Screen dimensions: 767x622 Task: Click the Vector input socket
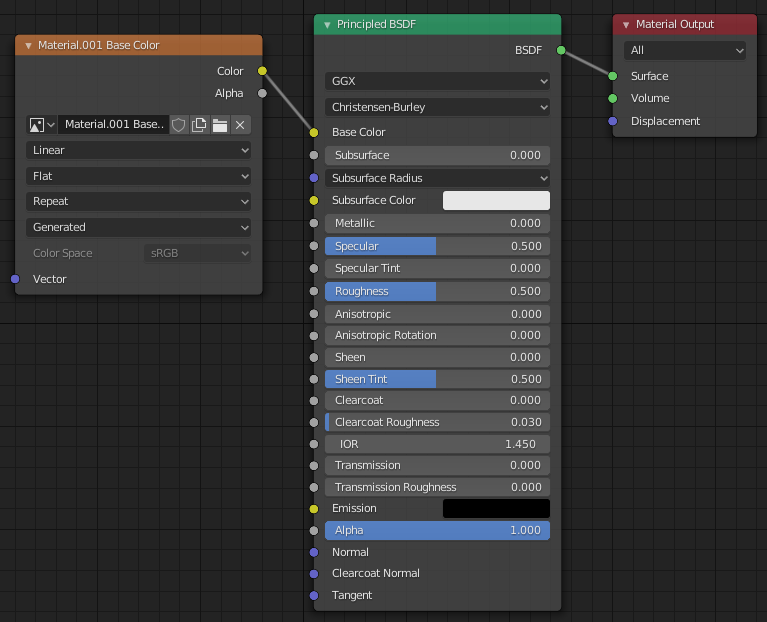(15, 279)
